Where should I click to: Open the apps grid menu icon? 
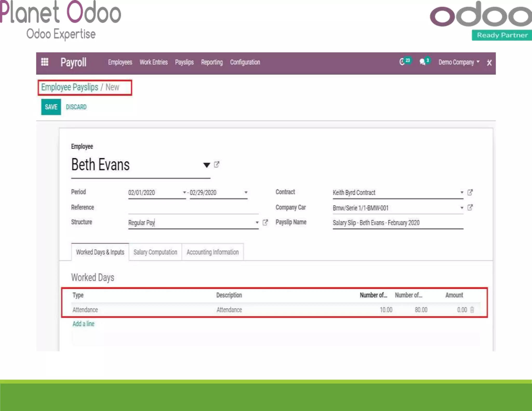tap(45, 62)
